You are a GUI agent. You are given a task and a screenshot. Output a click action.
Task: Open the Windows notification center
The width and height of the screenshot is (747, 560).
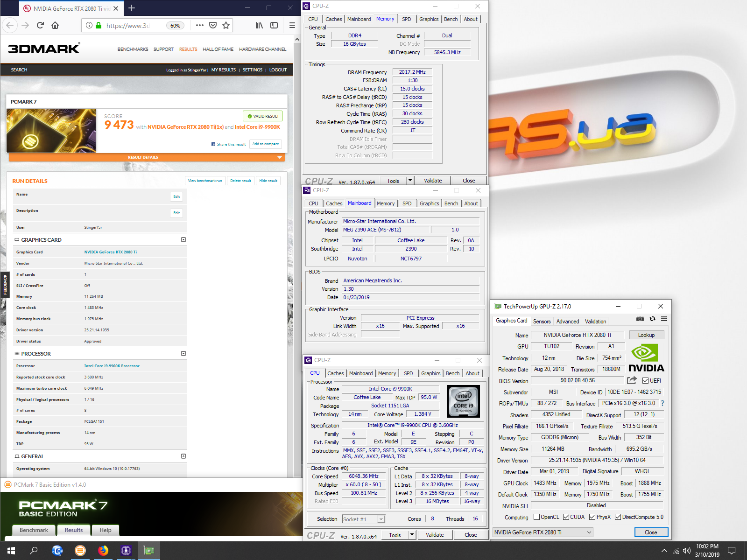click(x=732, y=551)
